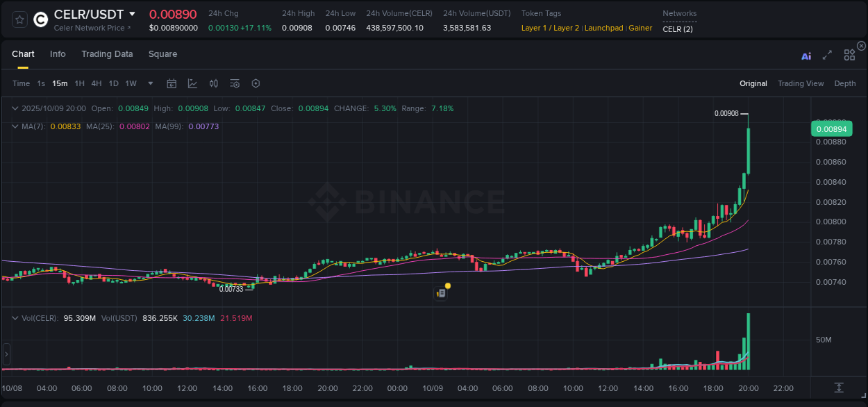868x407 pixels.
Task: Switch to the Trading Data tab
Action: (107, 54)
